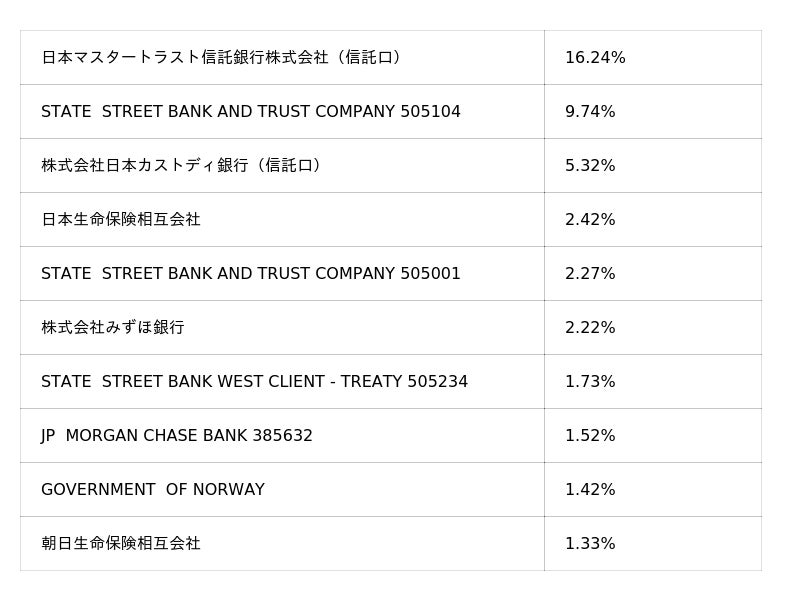Click the 株式会社みずほ銀行 cell

tap(113, 328)
